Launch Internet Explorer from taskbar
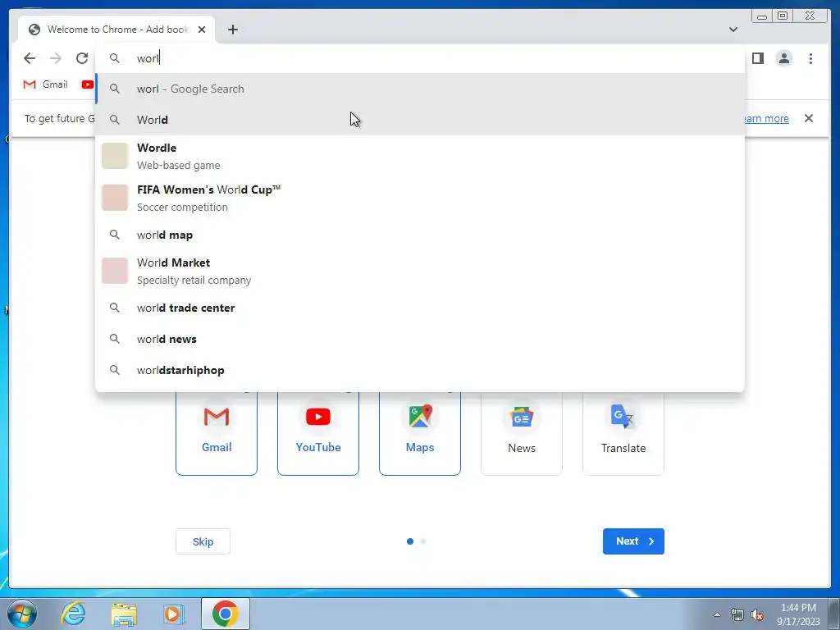 pyautogui.click(x=73, y=614)
